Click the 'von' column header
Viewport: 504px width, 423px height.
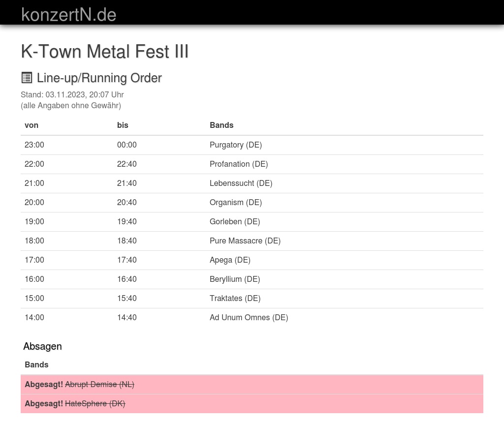31,125
